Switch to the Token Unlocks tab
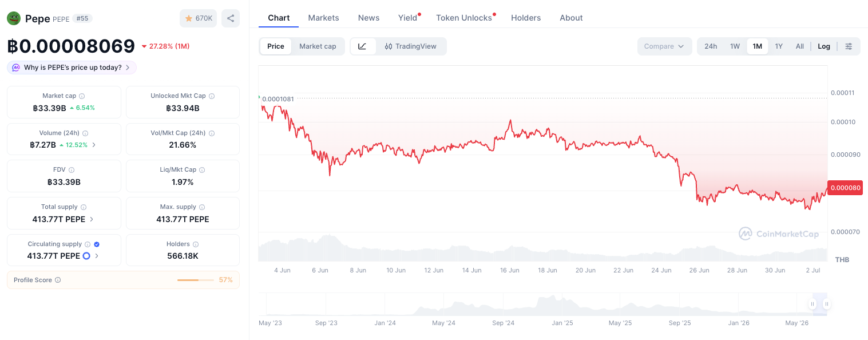Image resolution: width=868 pixels, height=340 pixels. pyautogui.click(x=464, y=18)
